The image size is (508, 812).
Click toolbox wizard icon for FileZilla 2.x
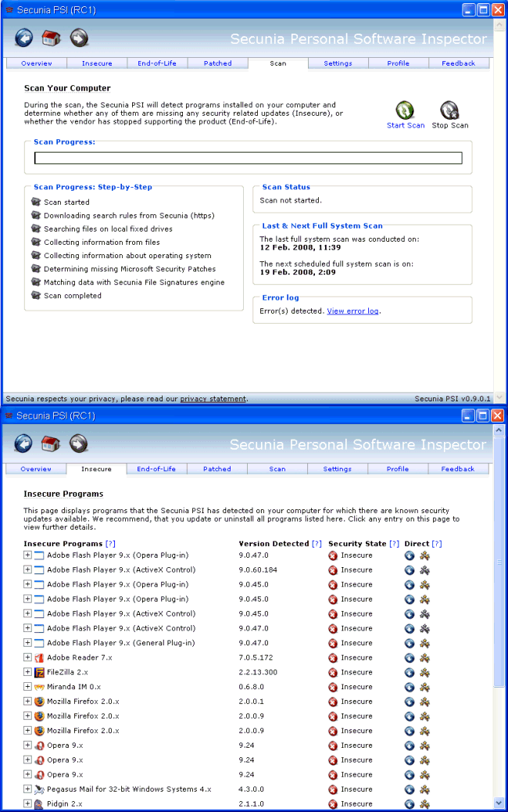coord(424,672)
